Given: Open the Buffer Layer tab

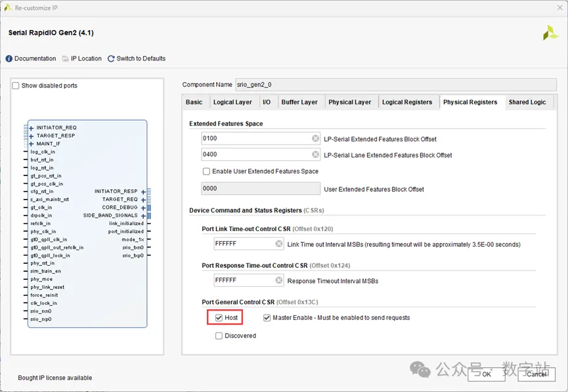Looking at the screenshot, I should coord(299,102).
